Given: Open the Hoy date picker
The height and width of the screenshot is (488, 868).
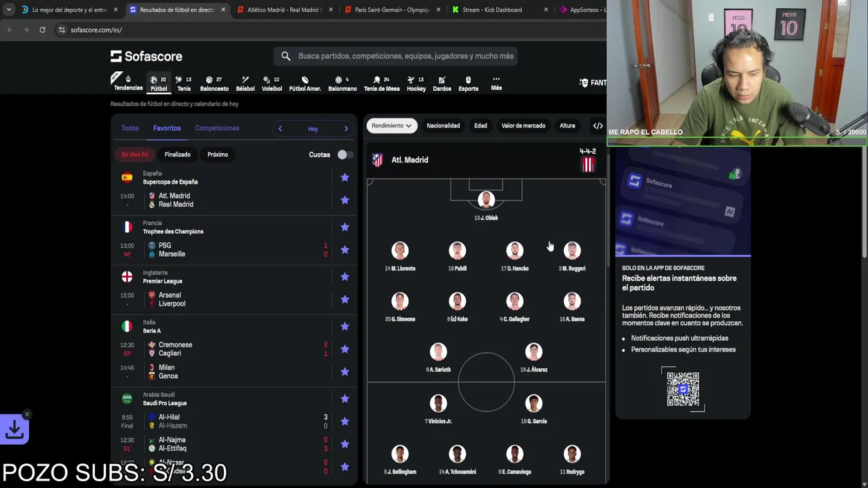Looking at the screenshot, I should point(313,129).
